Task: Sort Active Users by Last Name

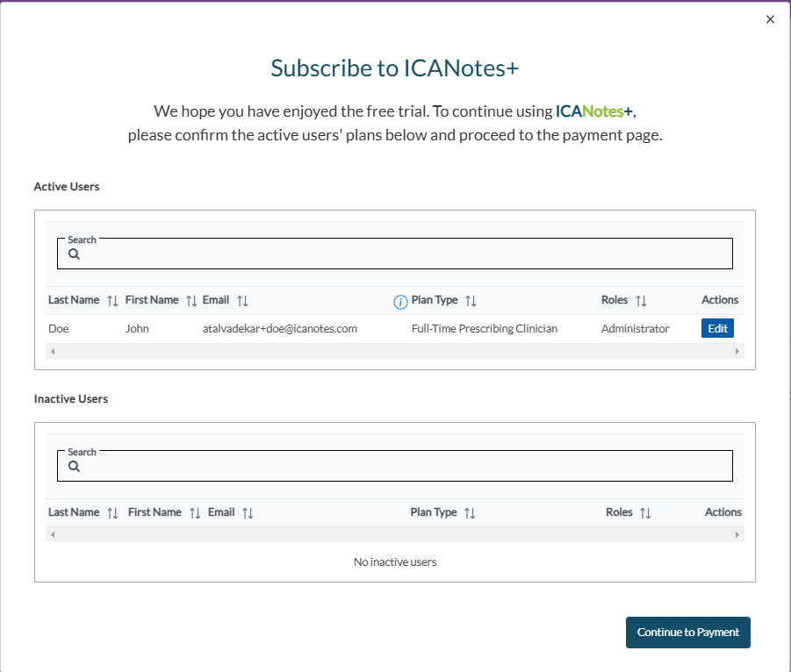Action: coord(112,301)
